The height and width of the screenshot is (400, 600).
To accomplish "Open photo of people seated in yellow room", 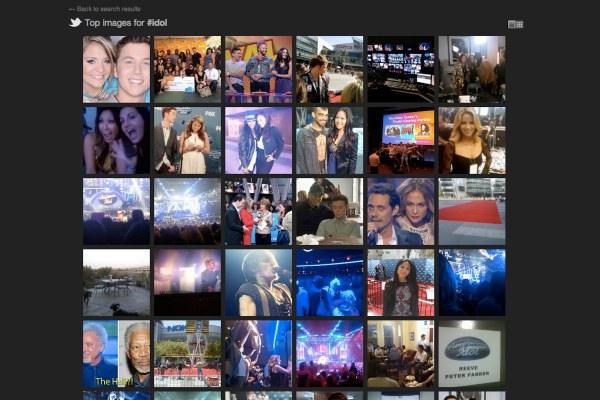I will tap(401, 354).
